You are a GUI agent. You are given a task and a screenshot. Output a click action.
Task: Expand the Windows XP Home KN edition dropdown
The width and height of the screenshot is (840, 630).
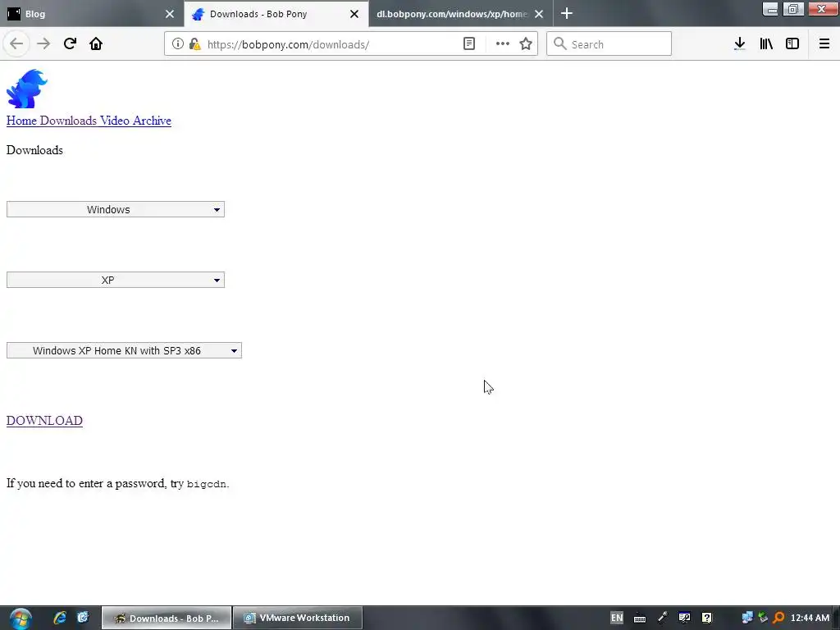124,350
